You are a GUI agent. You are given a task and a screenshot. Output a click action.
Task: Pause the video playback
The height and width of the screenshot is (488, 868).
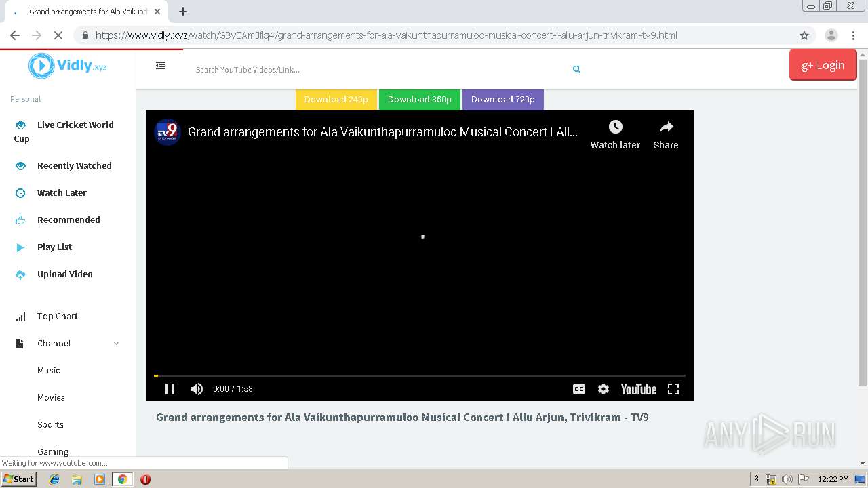170,389
